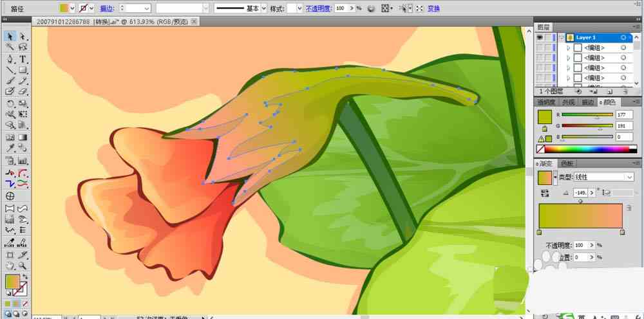The height and width of the screenshot is (319, 644).
Task: Set toolbox fill mode to Gradient
Action: pos(17,304)
